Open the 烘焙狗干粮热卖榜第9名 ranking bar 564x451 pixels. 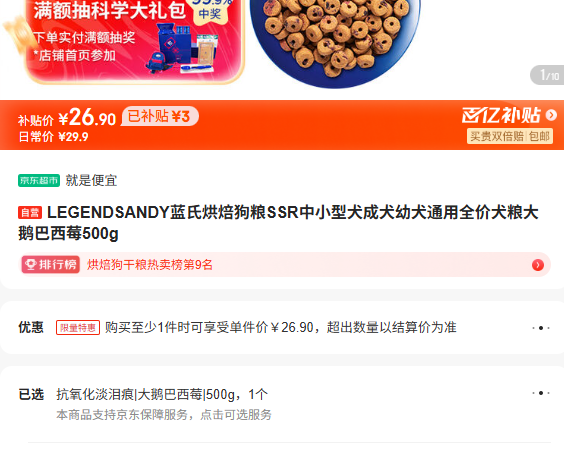click(285, 265)
